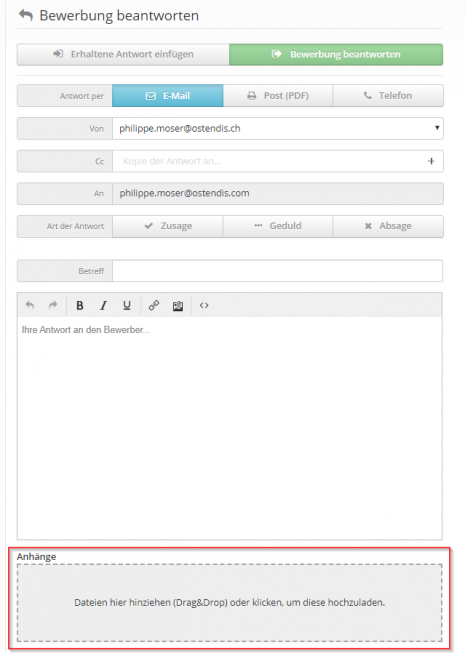Toggle underline formatting in the editor
The width and height of the screenshot is (465, 653).
tap(127, 305)
